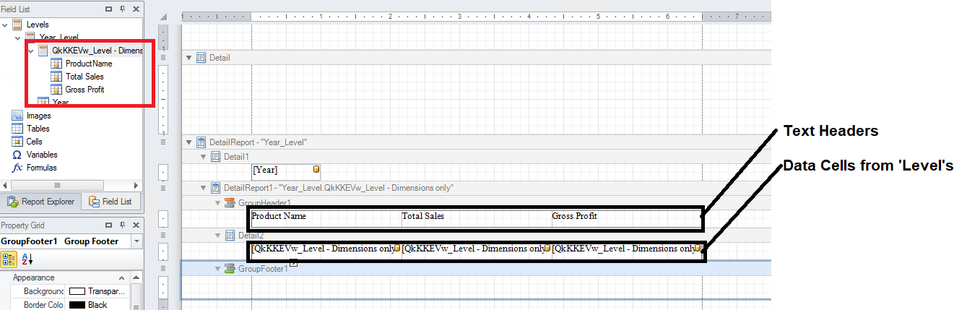The image size is (980, 310).
Task: Select the Levels data source icon
Action: tap(17, 25)
